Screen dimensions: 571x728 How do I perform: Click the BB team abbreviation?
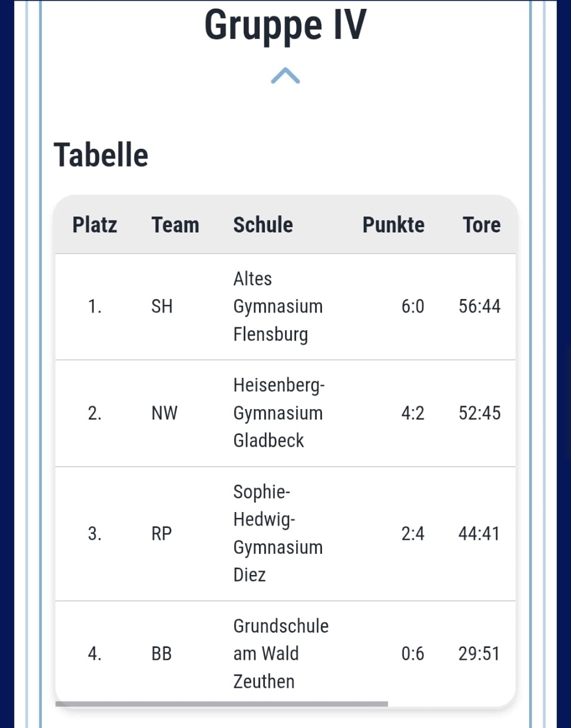tap(161, 654)
